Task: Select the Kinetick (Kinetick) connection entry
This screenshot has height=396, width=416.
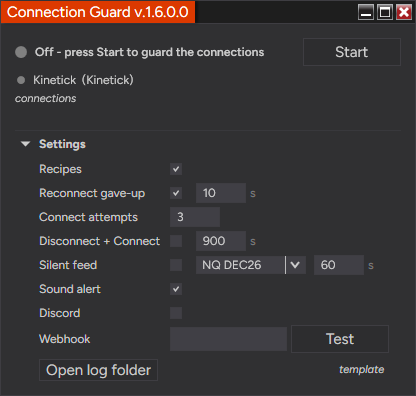Action: [x=83, y=80]
